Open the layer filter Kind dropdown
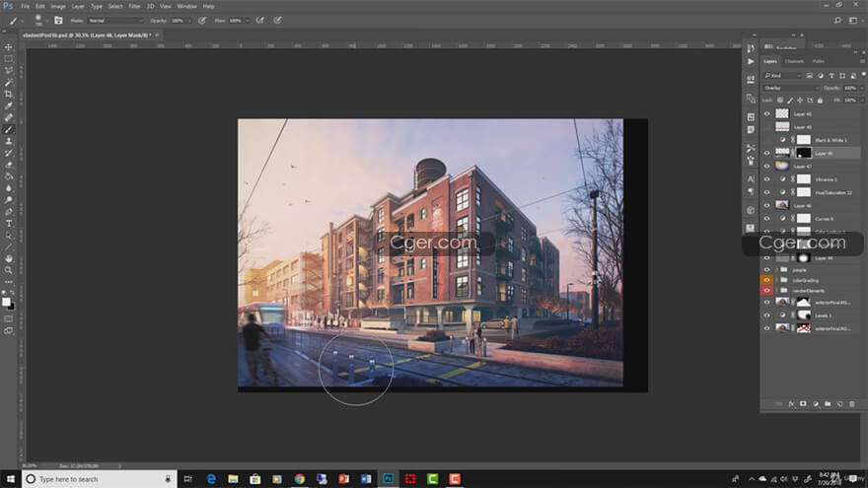This screenshot has height=488, width=868. (782, 75)
